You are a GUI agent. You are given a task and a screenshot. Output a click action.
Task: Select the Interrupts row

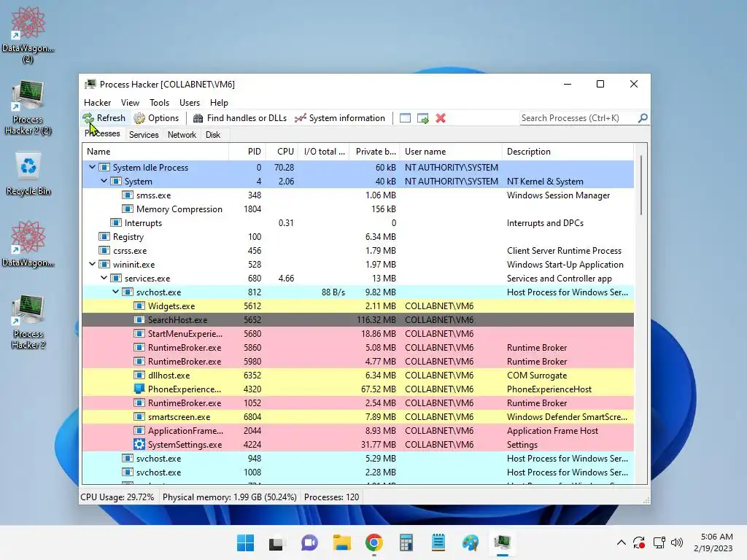point(357,223)
